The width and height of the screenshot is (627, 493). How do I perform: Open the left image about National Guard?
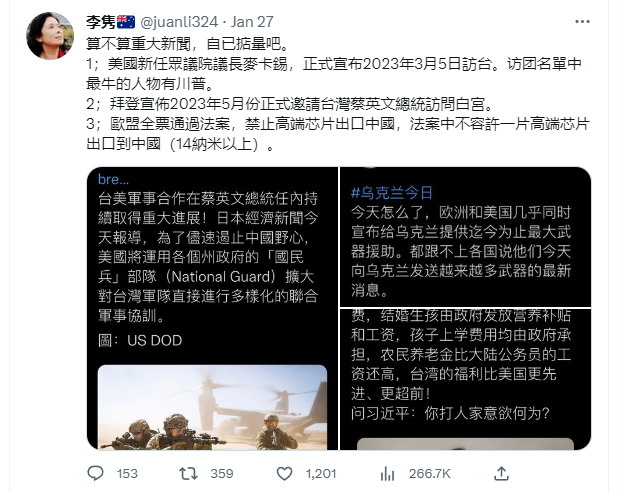[212, 308]
